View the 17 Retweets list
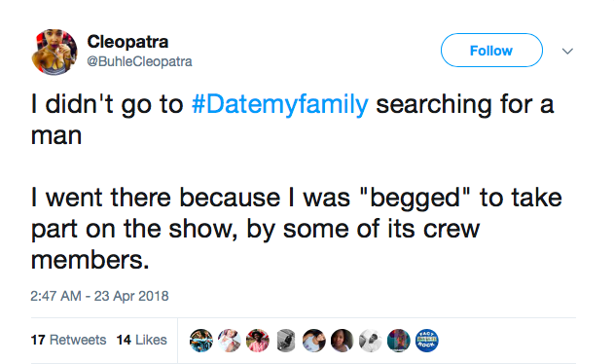The image size is (614, 364). click(68, 340)
